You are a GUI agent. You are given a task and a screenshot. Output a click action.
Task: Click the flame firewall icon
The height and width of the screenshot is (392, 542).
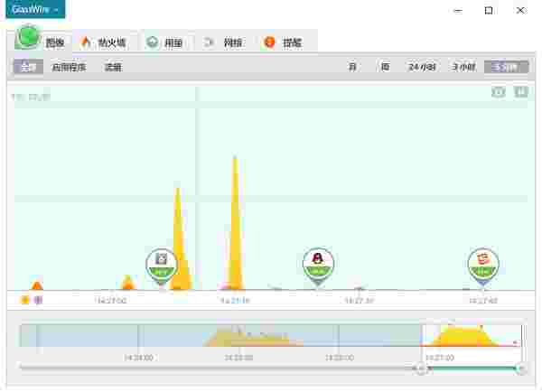(86, 42)
